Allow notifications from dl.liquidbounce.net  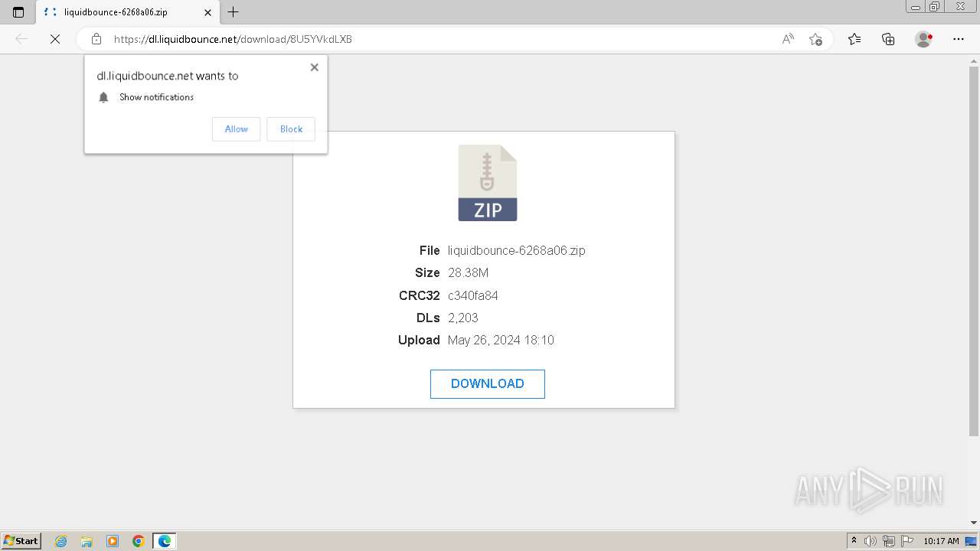coord(236,129)
